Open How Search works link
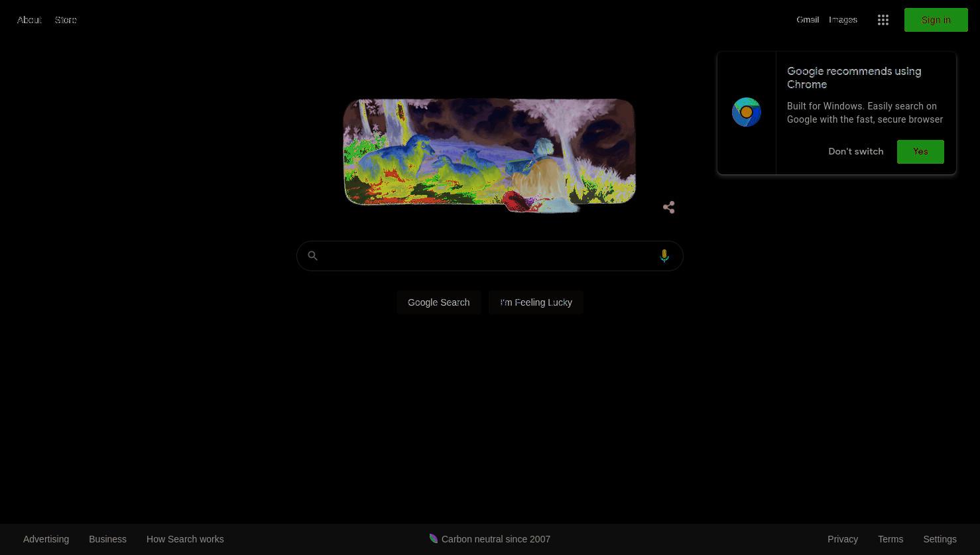Viewport: 980px width, 555px height. point(185,539)
